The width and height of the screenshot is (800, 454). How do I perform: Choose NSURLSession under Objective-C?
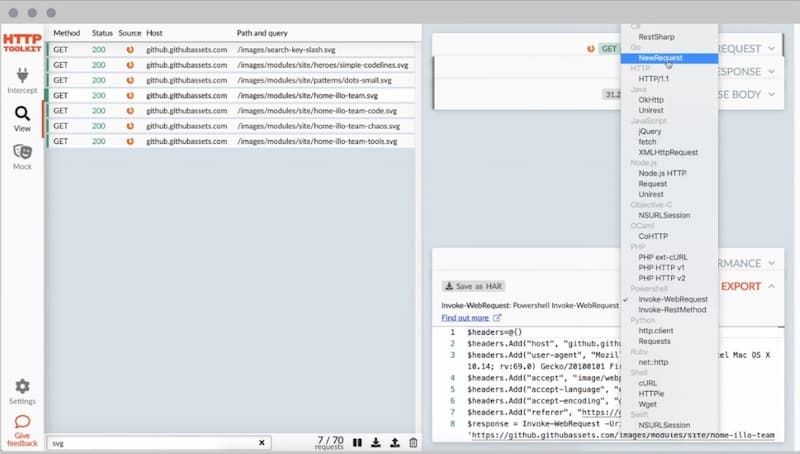click(664, 215)
